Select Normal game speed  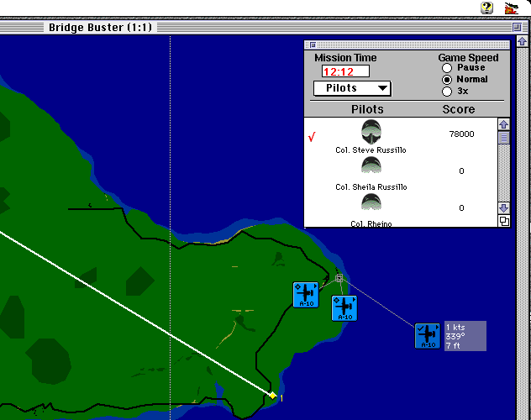(447, 80)
